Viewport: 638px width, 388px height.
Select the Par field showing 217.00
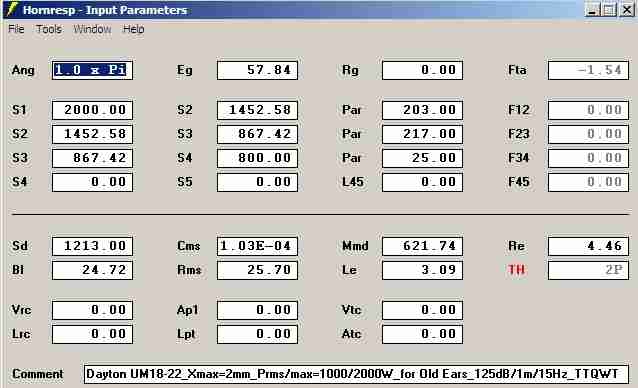tap(422, 134)
